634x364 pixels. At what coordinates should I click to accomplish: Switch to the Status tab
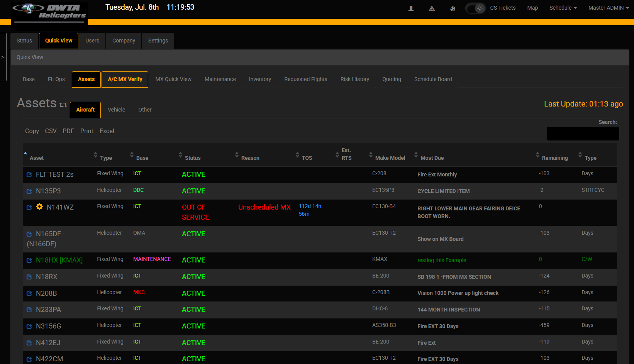[24, 41]
